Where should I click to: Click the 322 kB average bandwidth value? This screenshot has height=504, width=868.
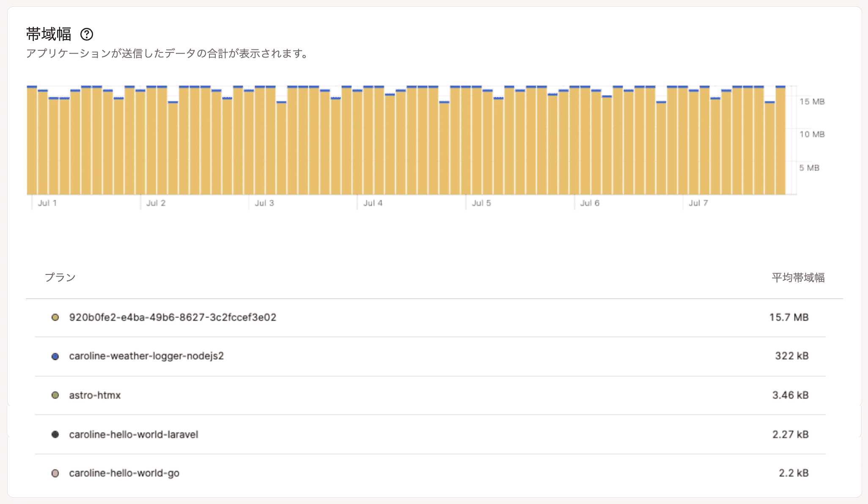tap(792, 356)
